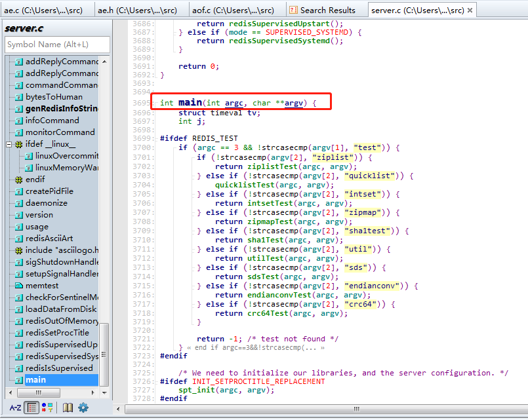Collapse the ifdef __linux__ tree node

coord(9,144)
